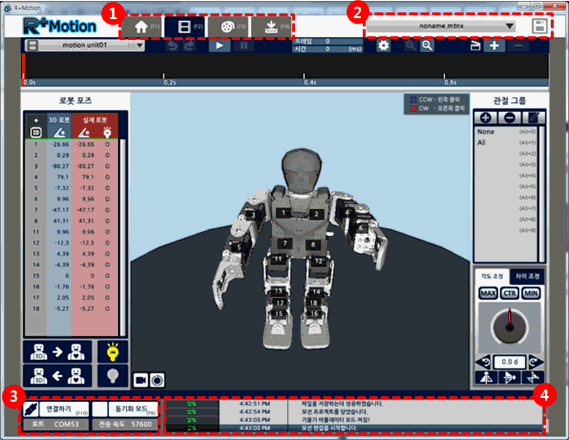The image size is (569, 440).
Task: Toggle torque circle for joint 18
Action: tap(107, 309)
